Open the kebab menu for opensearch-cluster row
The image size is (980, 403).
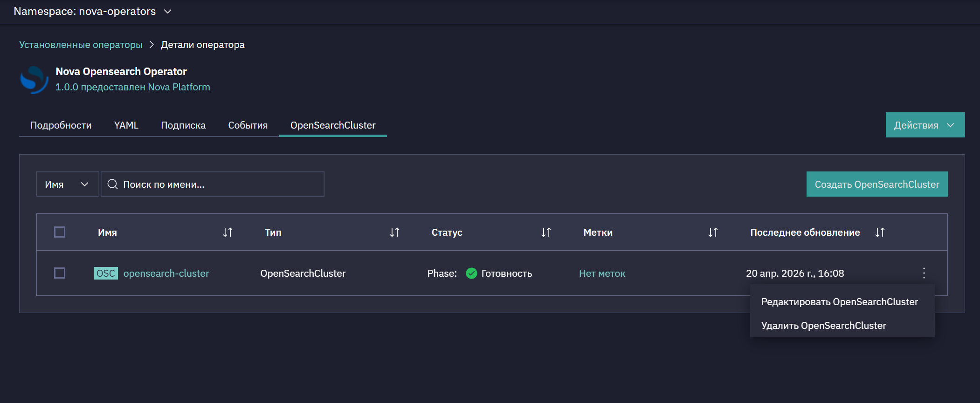(924, 273)
